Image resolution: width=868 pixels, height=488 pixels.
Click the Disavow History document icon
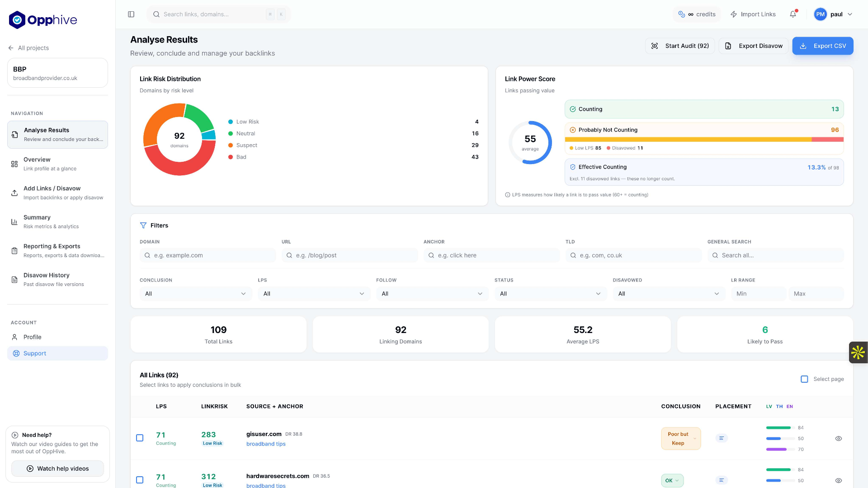click(x=14, y=280)
